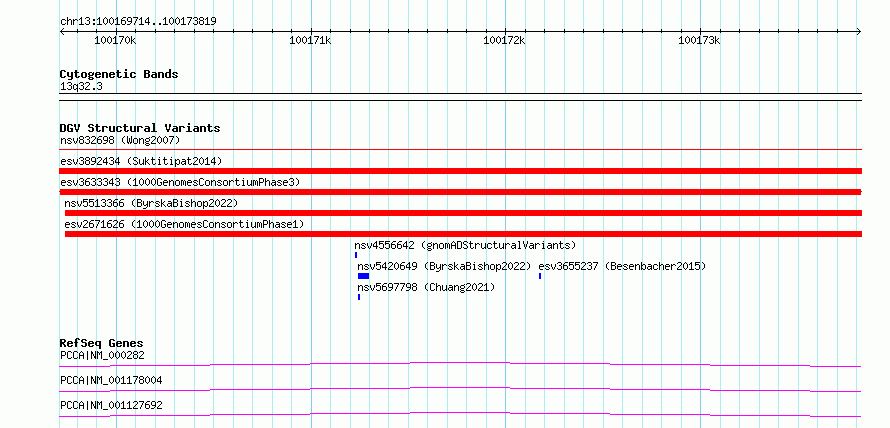
Task: Select transcript PCCA|NM_001178004 label
Action: [111, 380]
